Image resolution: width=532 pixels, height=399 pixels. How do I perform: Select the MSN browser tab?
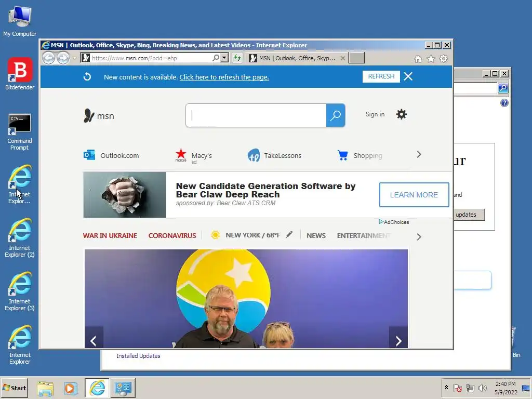click(x=297, y=58)
